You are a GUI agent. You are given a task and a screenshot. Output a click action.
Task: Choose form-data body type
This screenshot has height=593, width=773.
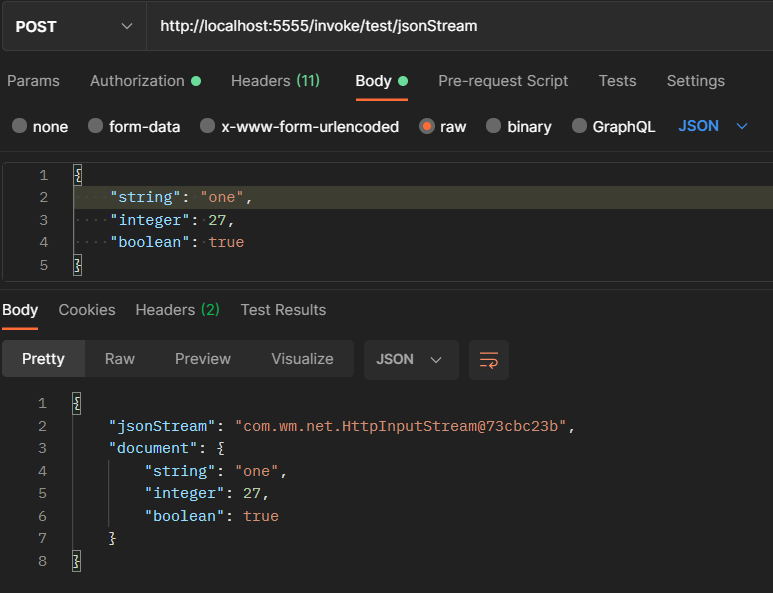point(134,126)
